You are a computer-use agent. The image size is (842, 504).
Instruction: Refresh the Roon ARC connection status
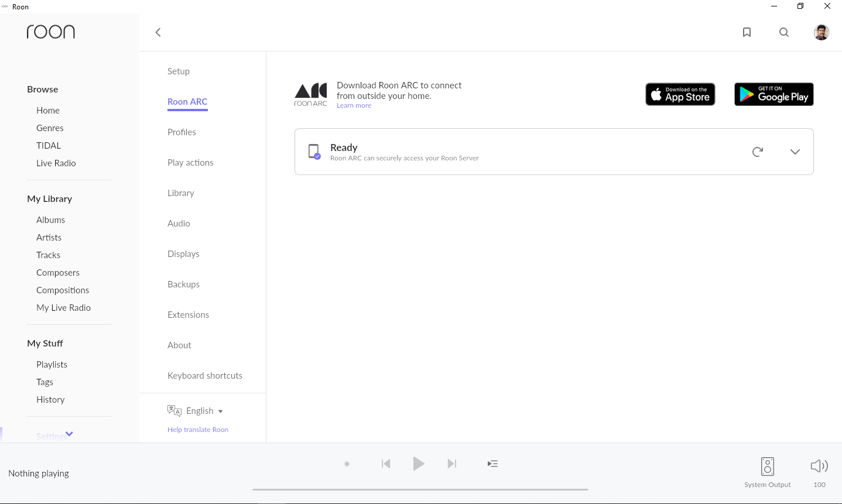758,152
